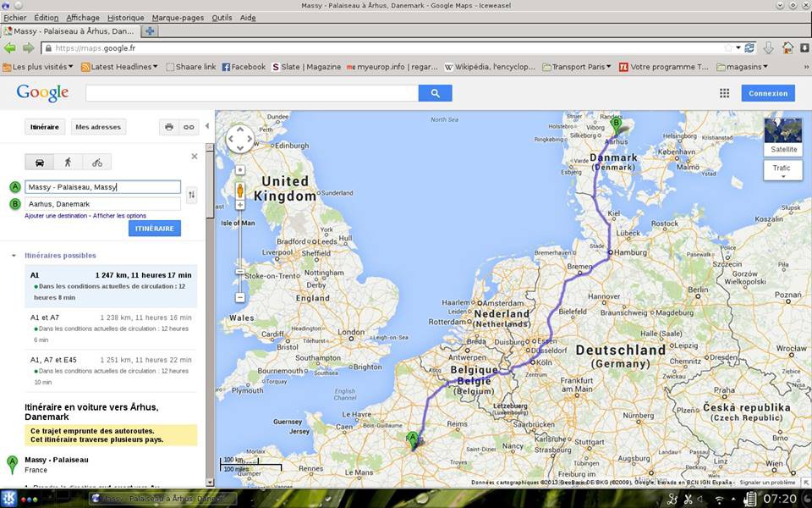The image size is (812, 508).
Task: Click the blue Google Maps search magnifier button
Action: pos(435,93)
